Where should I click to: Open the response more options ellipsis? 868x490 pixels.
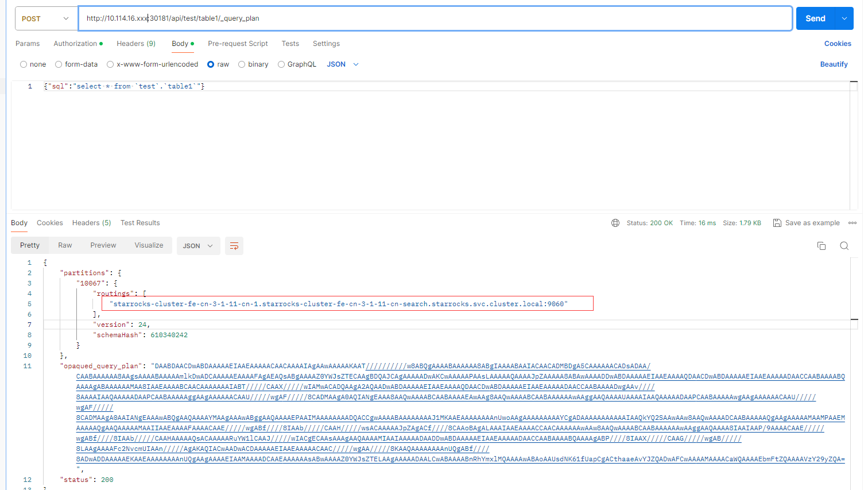tap(852, 223)
